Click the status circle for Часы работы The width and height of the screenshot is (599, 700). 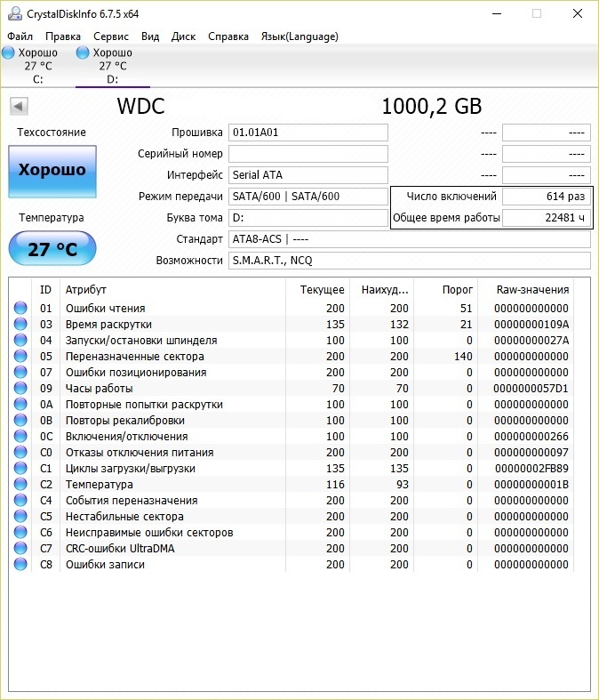[x=20, y=389]
